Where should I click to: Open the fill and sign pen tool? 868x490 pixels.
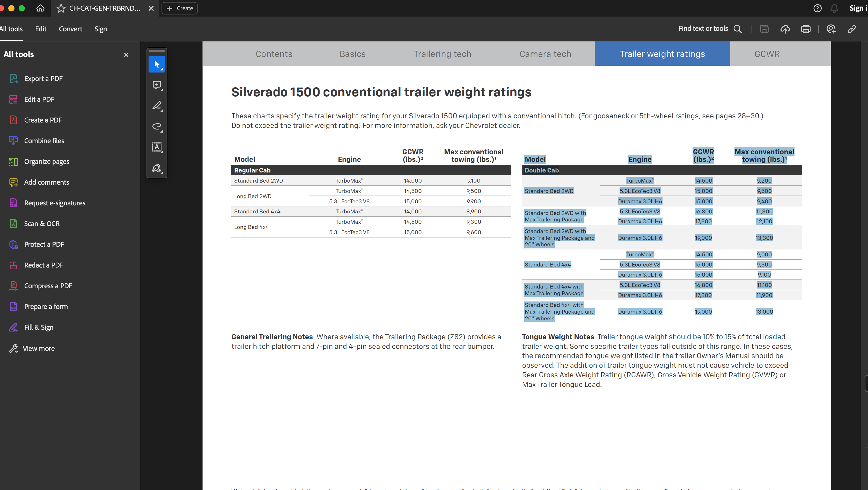(x=157, y=168)
